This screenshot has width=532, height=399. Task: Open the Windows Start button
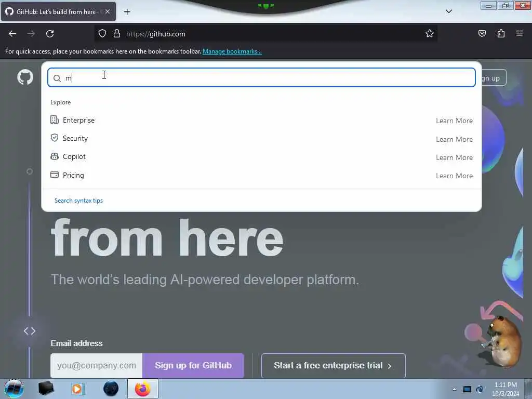pos(14,389)
